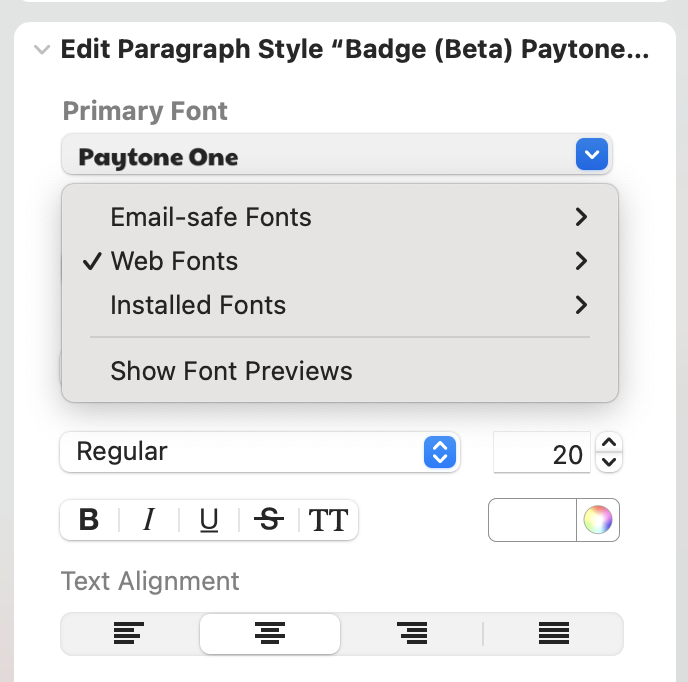Image resolution: width=688 pixels, height=682 pixels.
Task: Open the Installed Fonts submenu
Action: point(340,305)
